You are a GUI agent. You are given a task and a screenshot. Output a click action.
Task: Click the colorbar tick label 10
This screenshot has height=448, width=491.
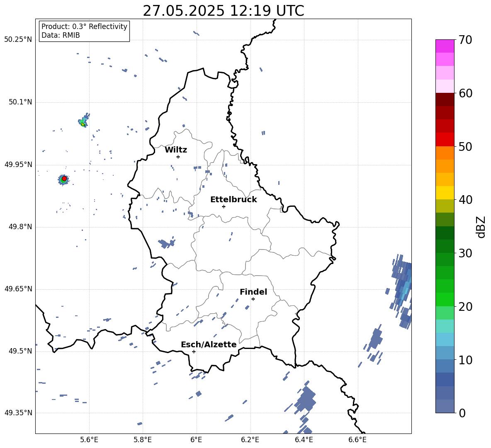[x=465, y=360]
